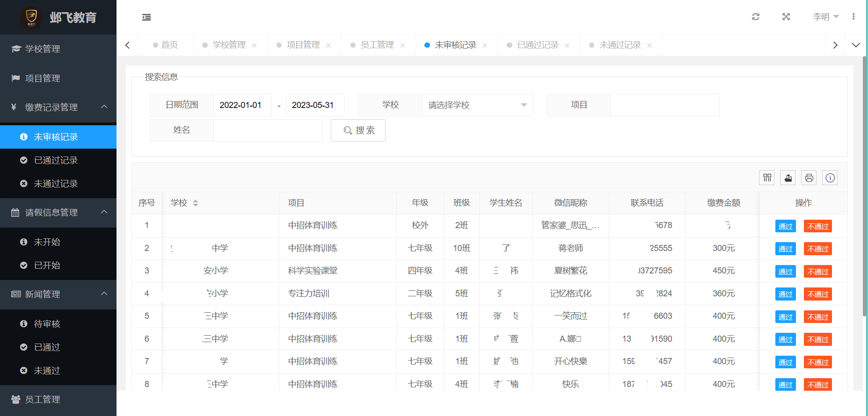This screenshot has width=868, height=416.
Task: Open tab operations down-chevron menu
Action: click(x=856, y=45)
